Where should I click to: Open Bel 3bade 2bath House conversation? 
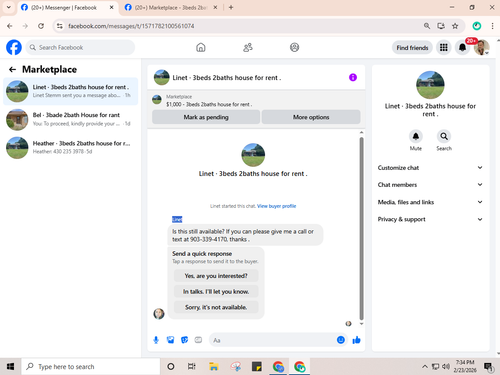(x=70, y=119)
